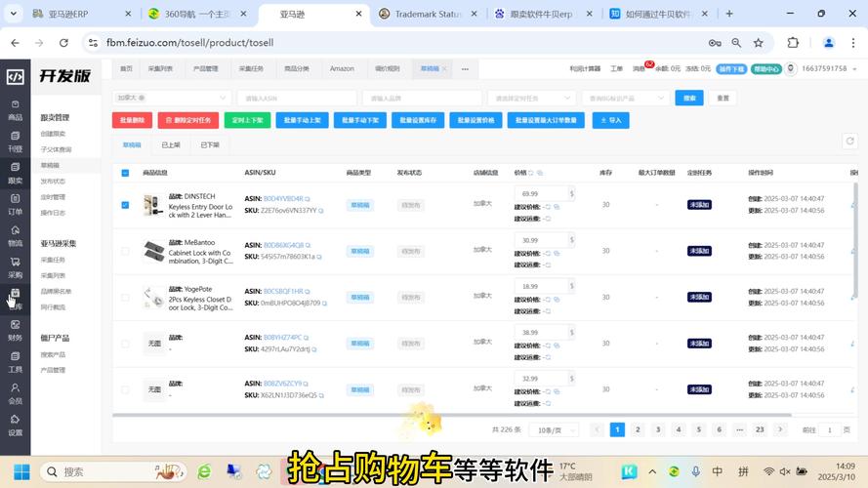Switch to the Amazon page tab
Viewport: 868px width, 488px height.
tap(342, 69)
